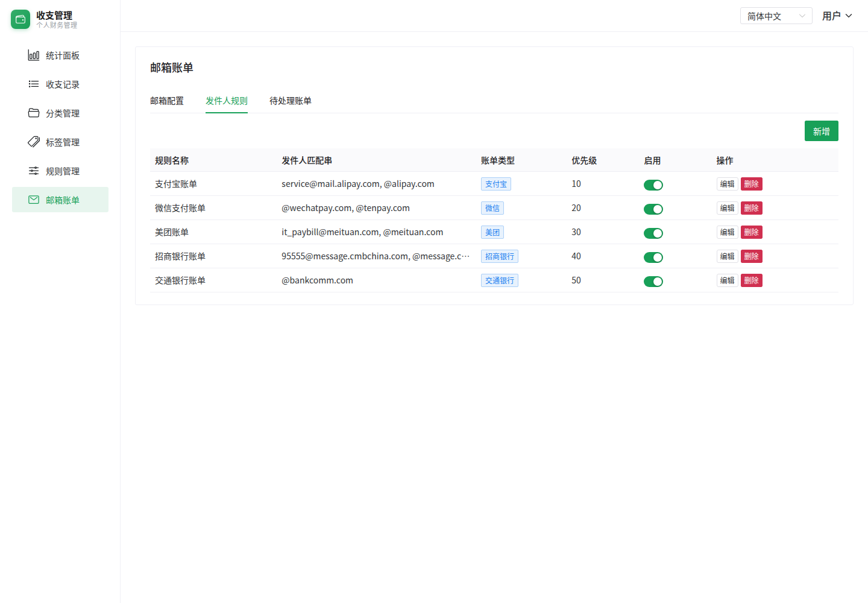868x603 pixels.
Task: Delete the 支付宝账单 rule
Action: [x=752, y=184]
